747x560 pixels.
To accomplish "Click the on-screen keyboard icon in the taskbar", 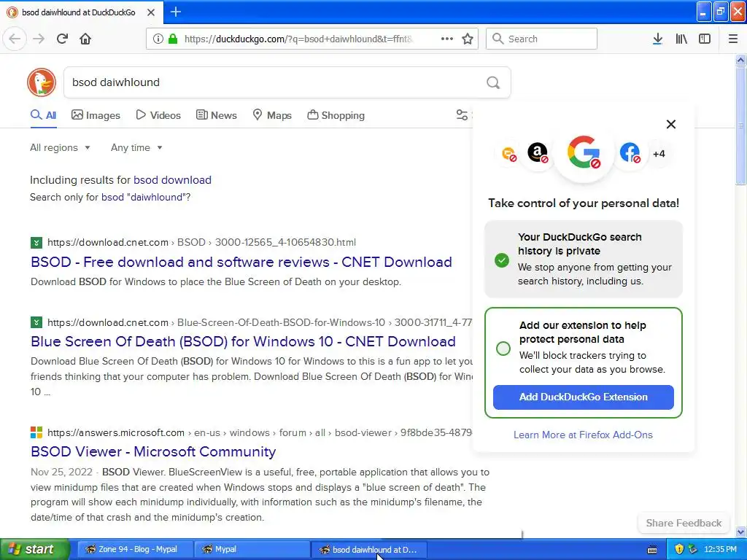I will coord(652,550).
